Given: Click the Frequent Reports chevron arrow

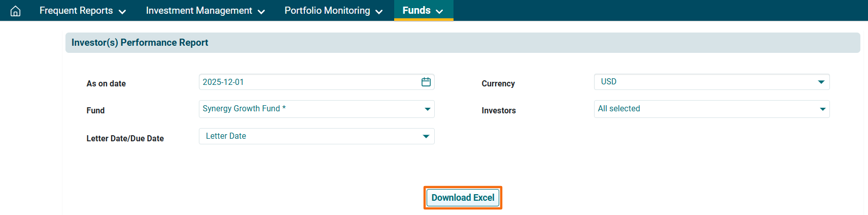Looking at the screenshot, I should click(x=122, y=12).
